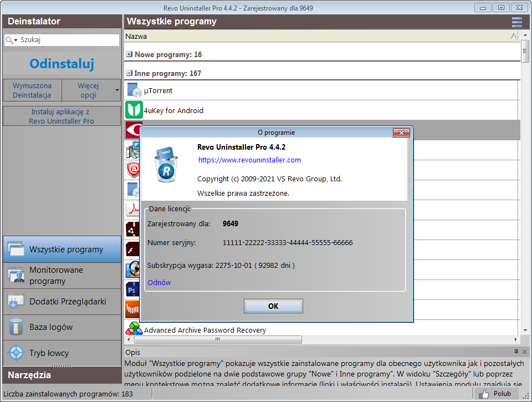Pin the Opis panel with pushpin icon
This screenshot has height=402, width=532.
[x=516, y=352]
